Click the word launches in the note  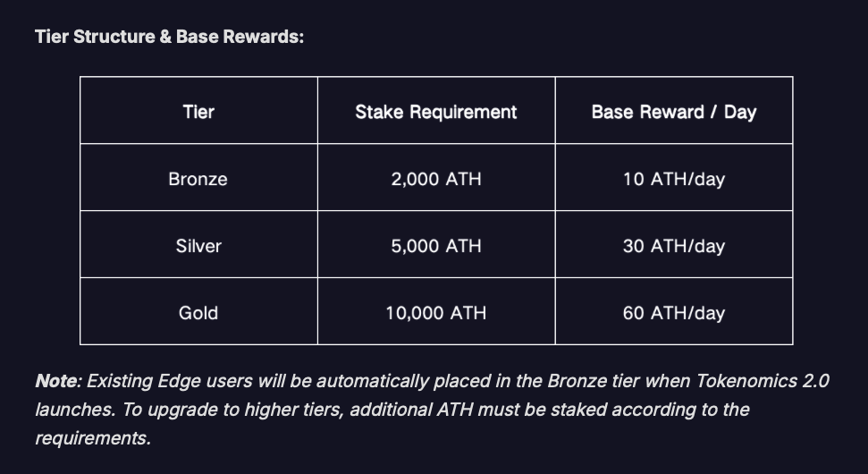pyautogui.click(x=76, y=410)
